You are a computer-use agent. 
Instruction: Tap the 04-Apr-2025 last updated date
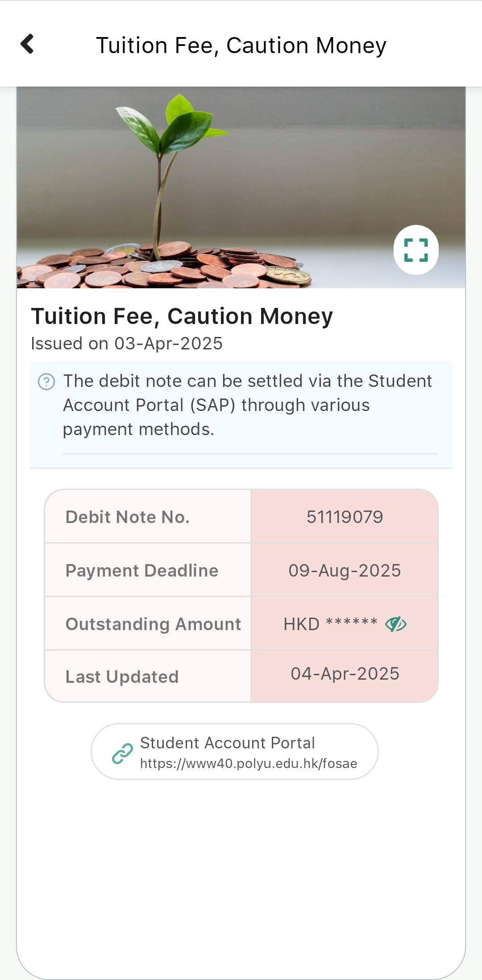(x=345, y=674)
